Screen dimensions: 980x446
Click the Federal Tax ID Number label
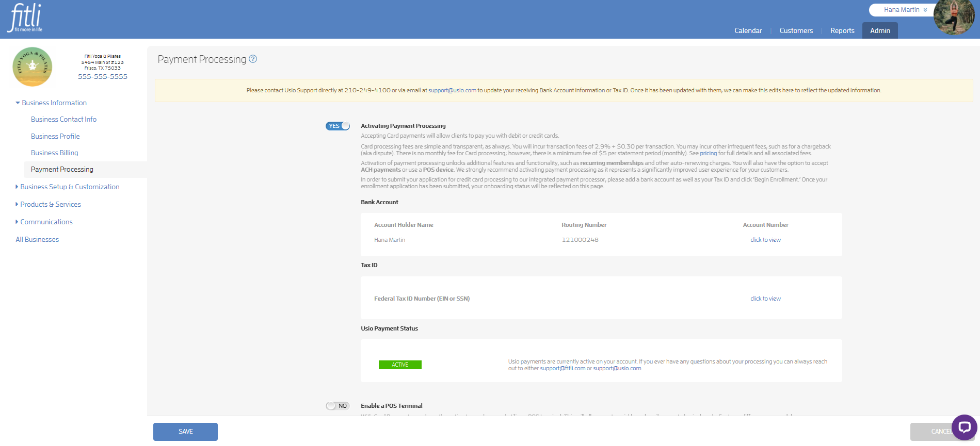[422, 299]
